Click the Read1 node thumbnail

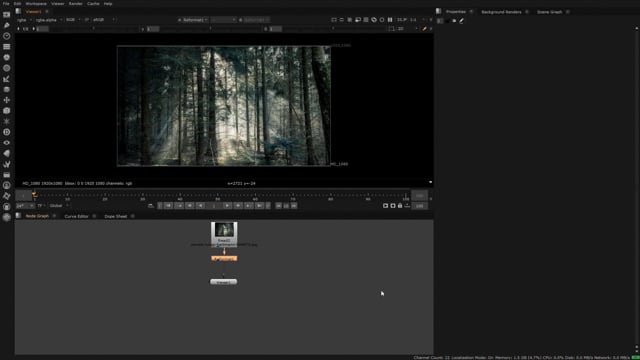224,230
